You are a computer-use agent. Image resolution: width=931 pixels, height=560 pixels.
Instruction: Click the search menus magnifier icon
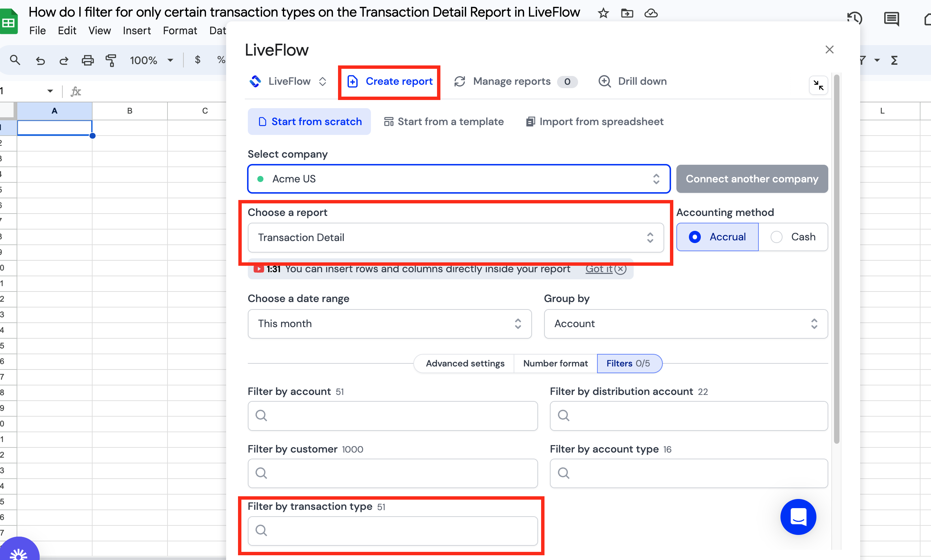point(15,60)
